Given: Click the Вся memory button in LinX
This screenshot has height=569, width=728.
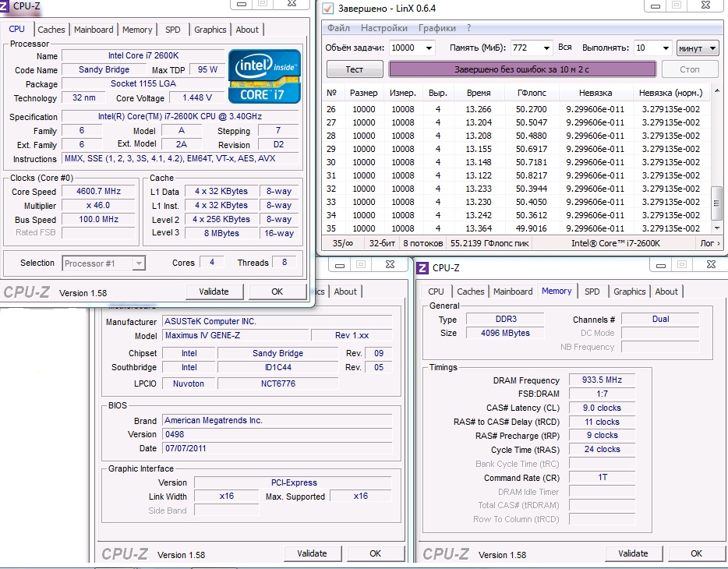Looking at the screenshot, I should coord(565,48).
